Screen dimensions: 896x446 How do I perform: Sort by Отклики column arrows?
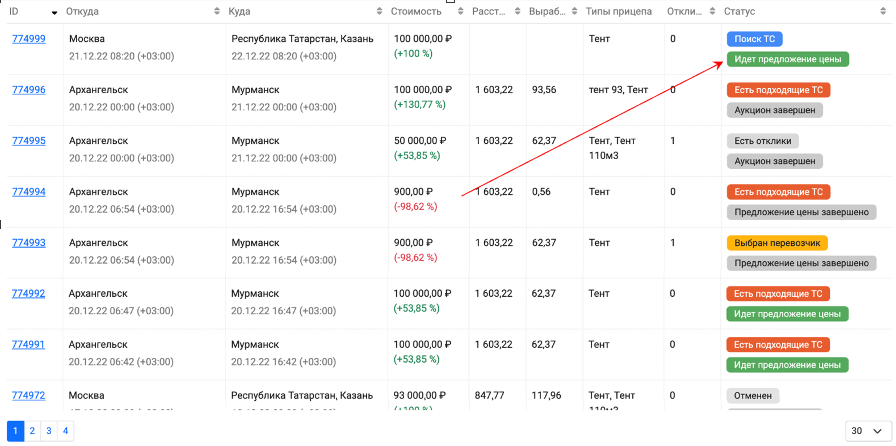pyautogui.click(x=711, y=11)
